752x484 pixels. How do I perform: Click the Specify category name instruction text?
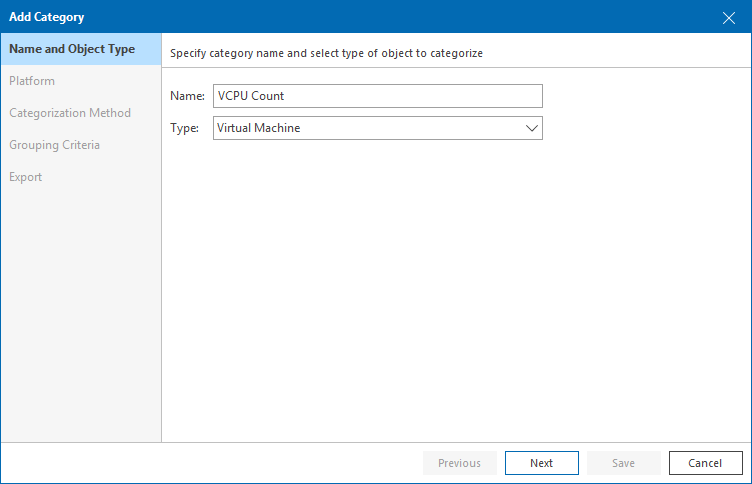click(x=327, y=52)
